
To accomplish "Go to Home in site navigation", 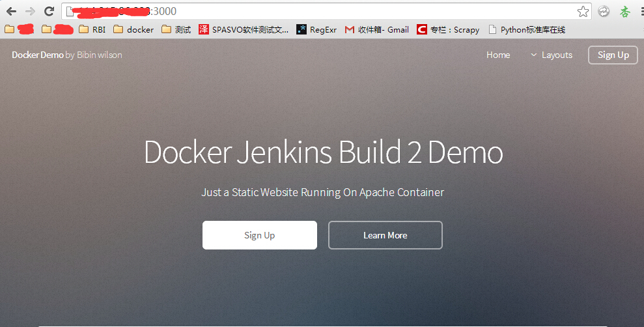I will point(498,55).
